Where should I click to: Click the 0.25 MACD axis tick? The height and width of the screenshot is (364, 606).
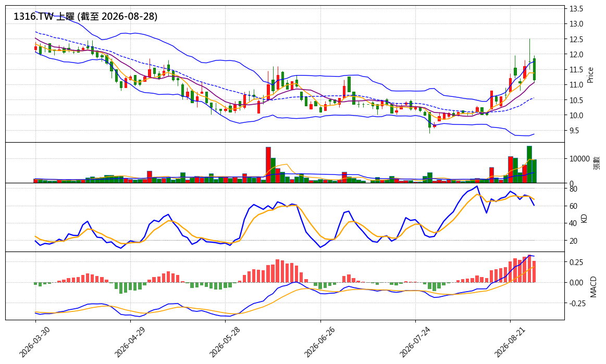tap(576, 262)
